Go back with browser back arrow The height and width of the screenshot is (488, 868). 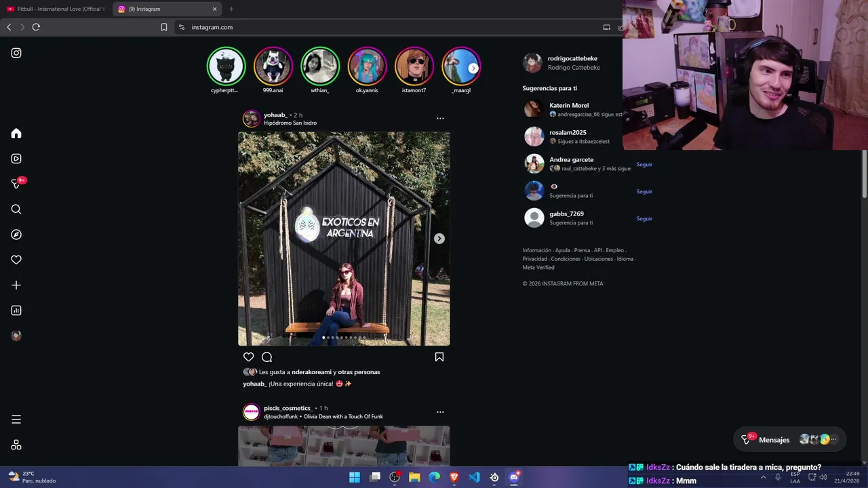(9, 27)
